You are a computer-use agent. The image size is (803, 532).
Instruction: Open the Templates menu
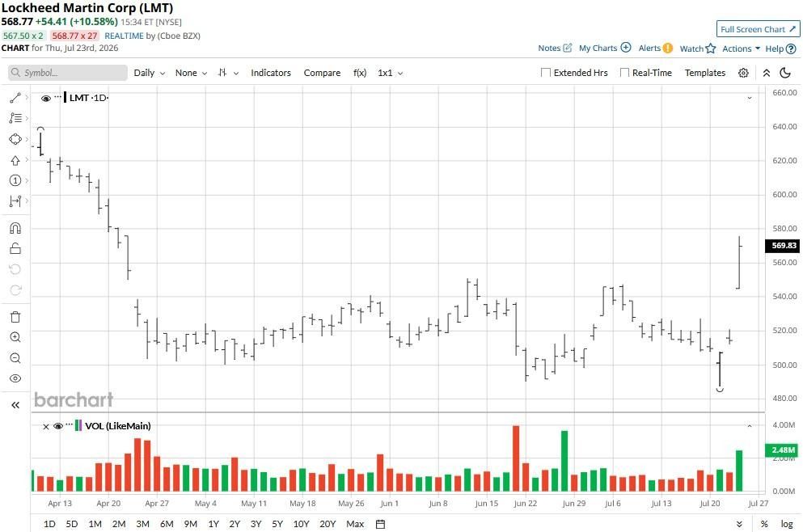tap(704, 73)
